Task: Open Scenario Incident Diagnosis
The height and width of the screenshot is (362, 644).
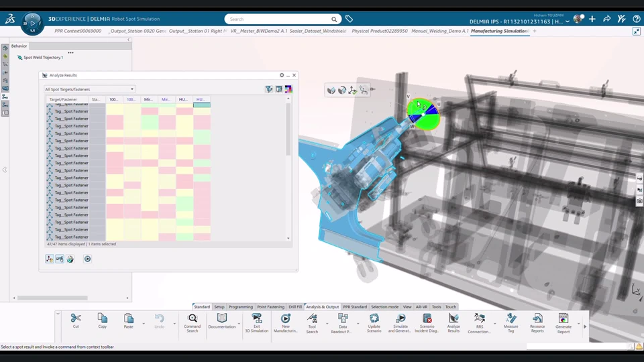Action: pos(427,323)
